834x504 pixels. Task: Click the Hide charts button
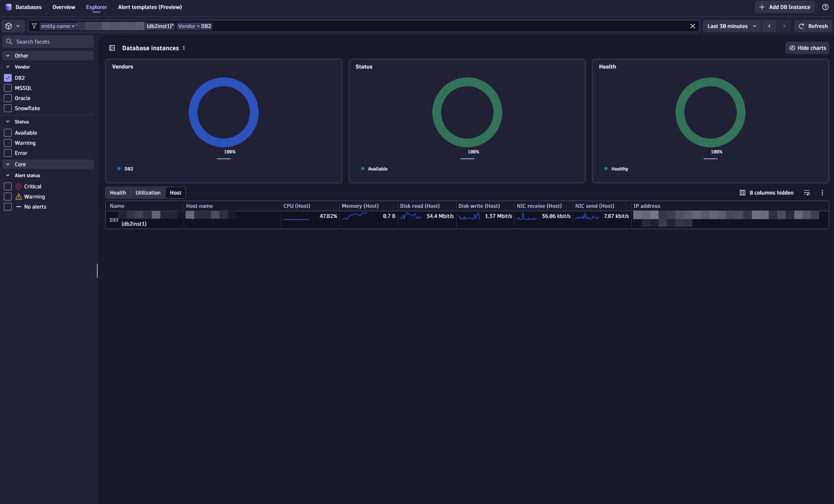click(x=807, y=48)
